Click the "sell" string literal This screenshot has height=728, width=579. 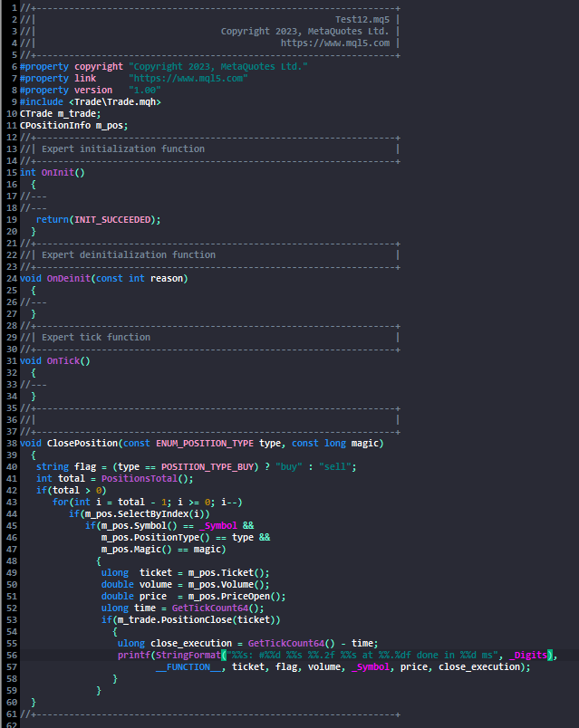click(x=335, y=467)
